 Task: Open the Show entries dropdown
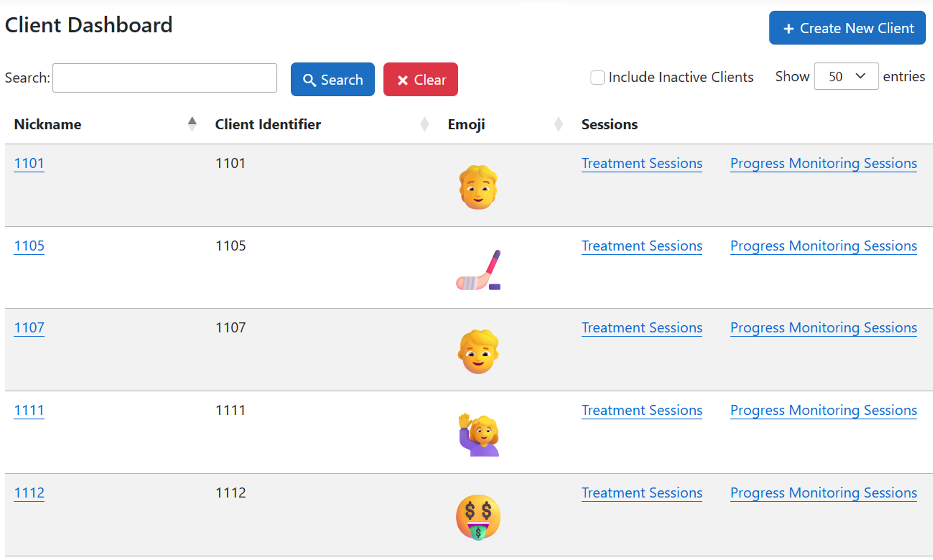(846, 76)
